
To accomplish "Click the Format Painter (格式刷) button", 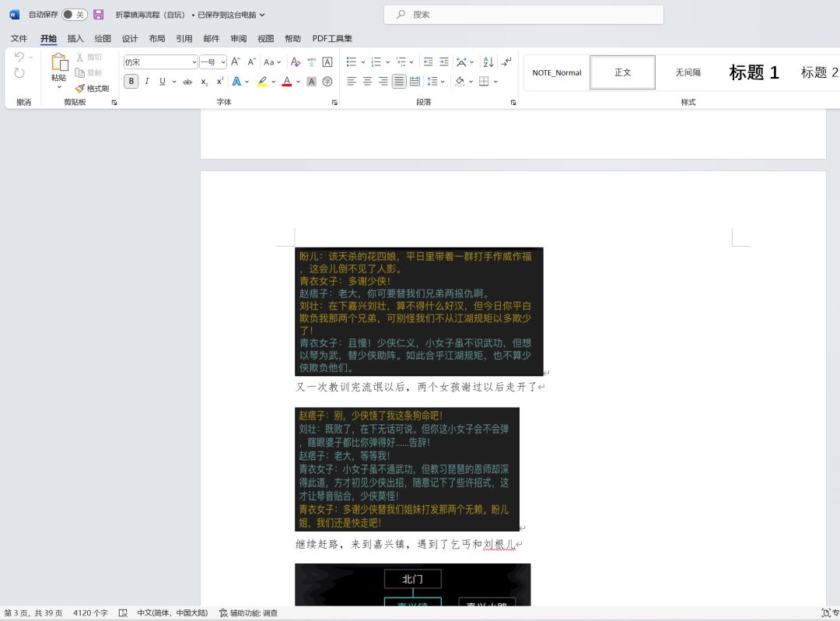I will [x=92, y=89].
